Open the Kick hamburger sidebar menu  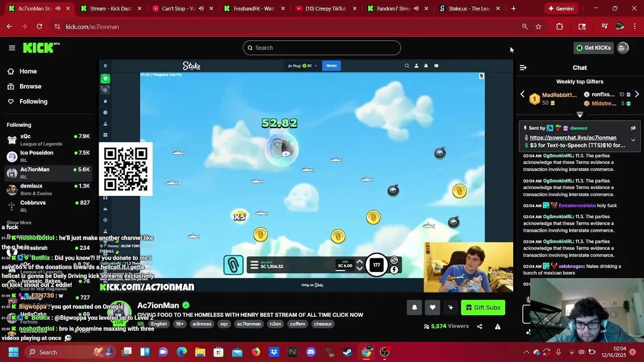[12, 48]
